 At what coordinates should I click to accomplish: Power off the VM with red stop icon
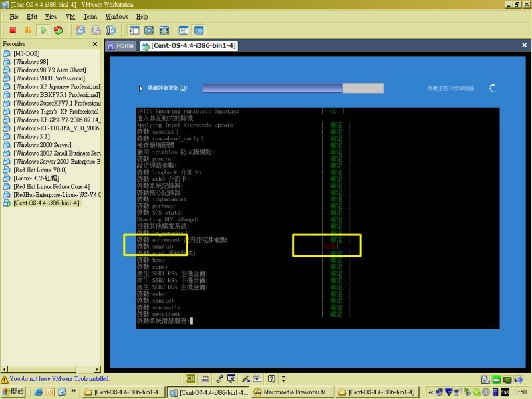click(13, 30)
